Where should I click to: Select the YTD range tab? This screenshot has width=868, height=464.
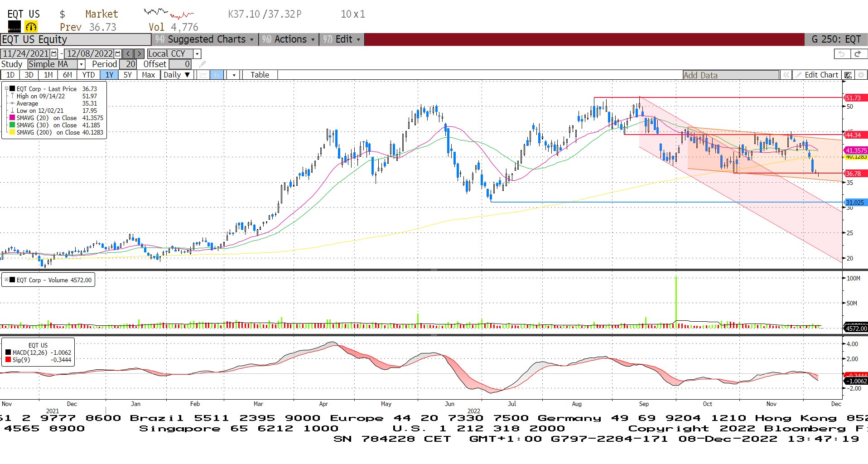88,75
